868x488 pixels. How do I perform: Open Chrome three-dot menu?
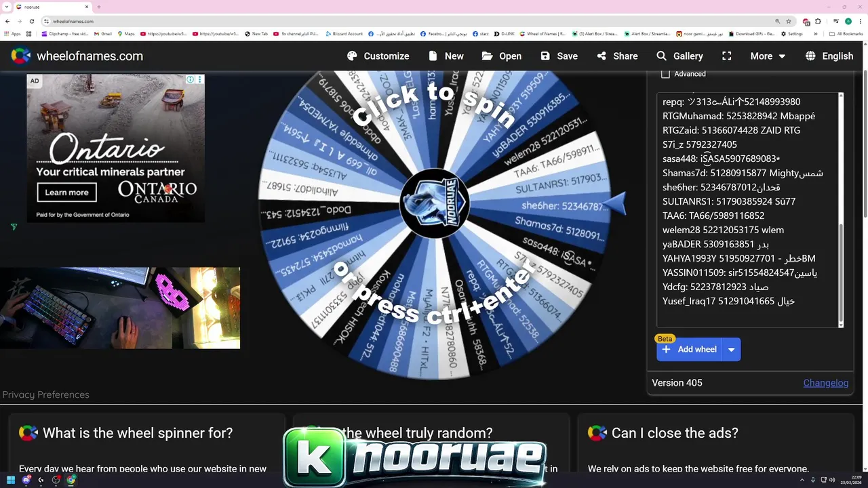(860, 21)
